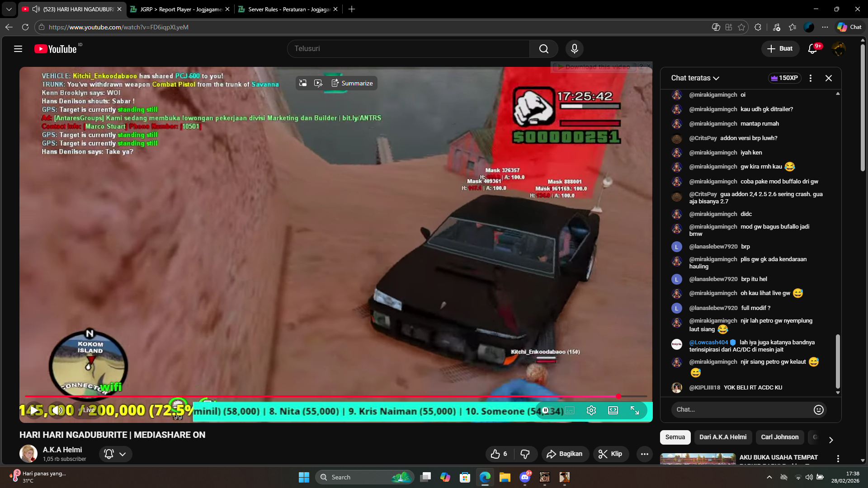Click A.K.A Helmi channel avatar
Viewport: 868px width, 488px height.
(28, 454)
